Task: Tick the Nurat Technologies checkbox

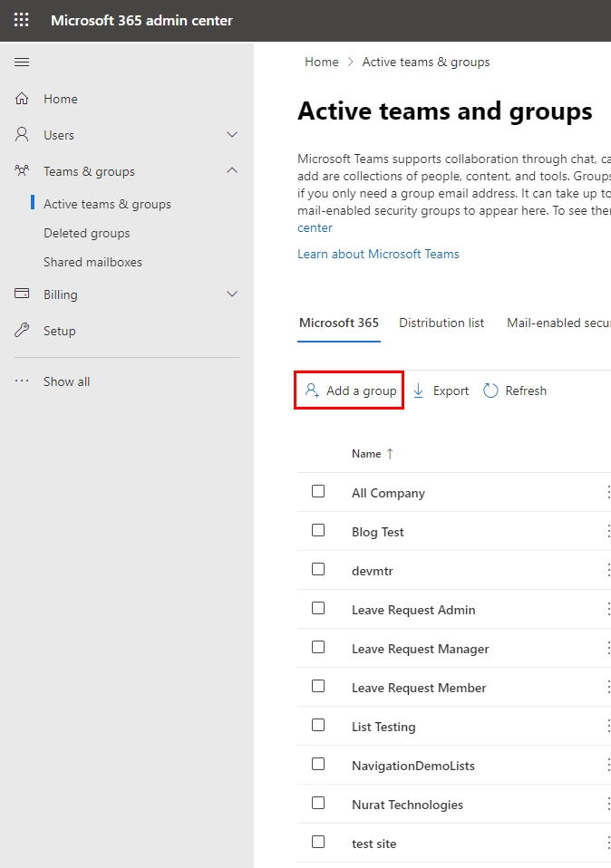Action: point(318,803)
